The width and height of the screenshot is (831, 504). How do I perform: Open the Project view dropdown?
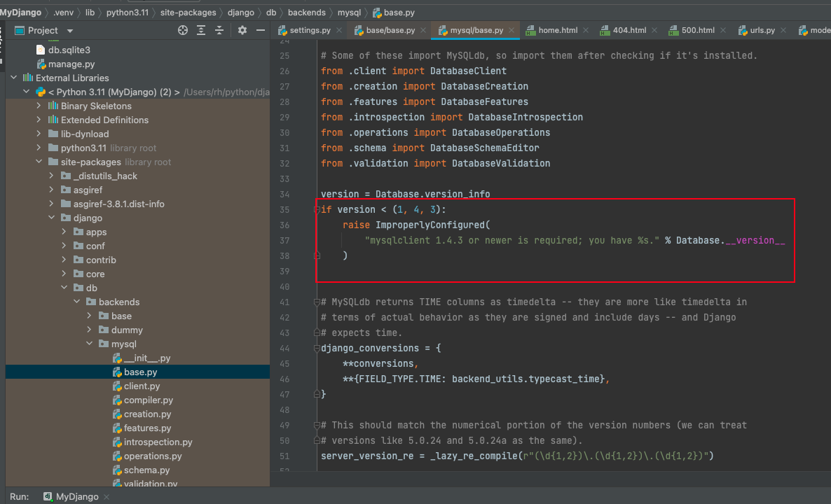point(70,31)
